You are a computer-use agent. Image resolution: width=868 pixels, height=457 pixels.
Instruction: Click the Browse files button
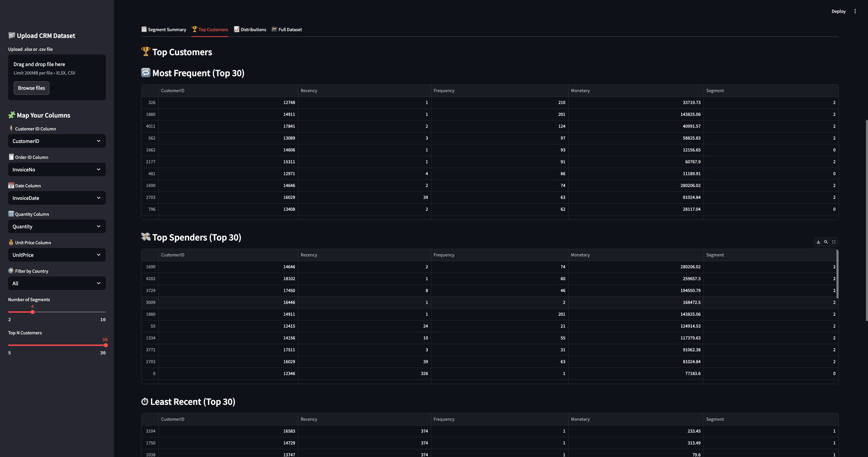pos(31,88)
